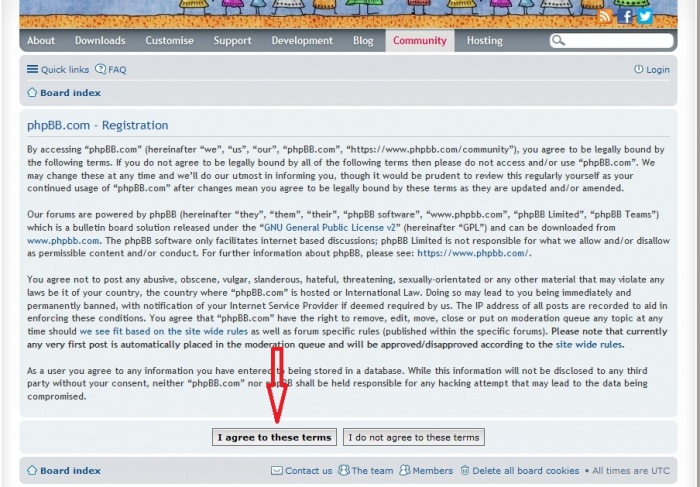The height and width of the screenshot is (487, 700).
Task: Open The team link
Action: 372,470
